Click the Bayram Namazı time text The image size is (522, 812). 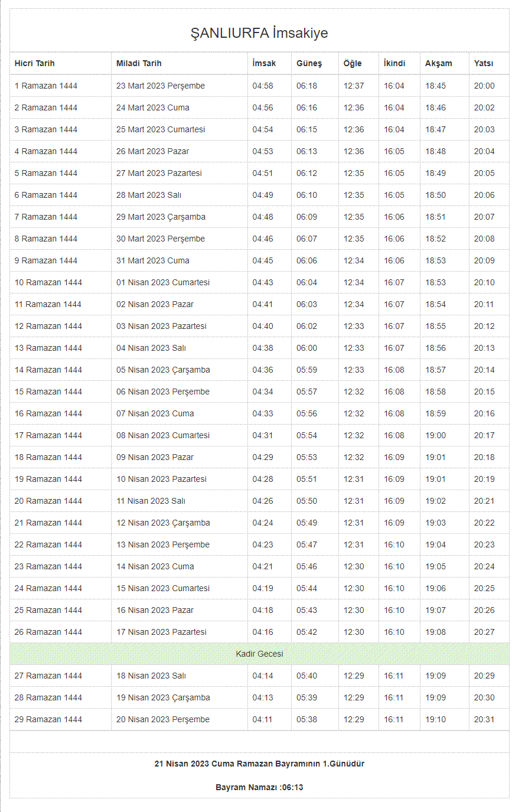[x=259, y=787]
